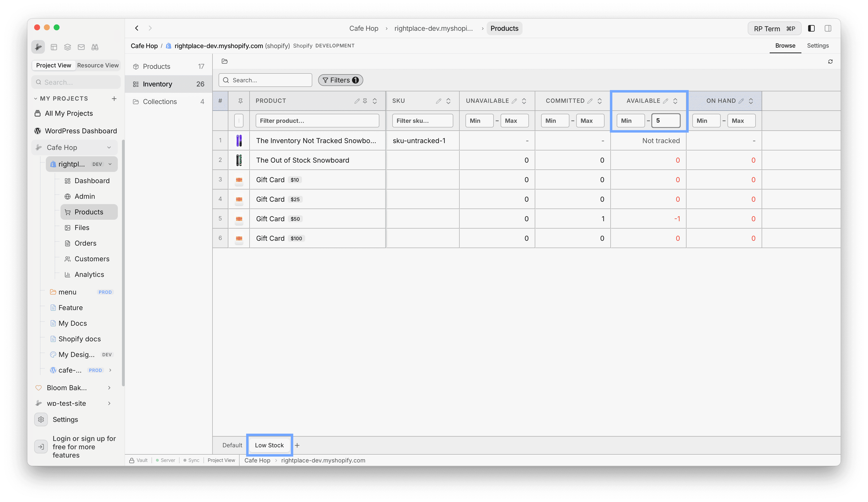Toggle the right split panel icon at top right
Screen dimensions: 868x502
click(x=828, y=28)
